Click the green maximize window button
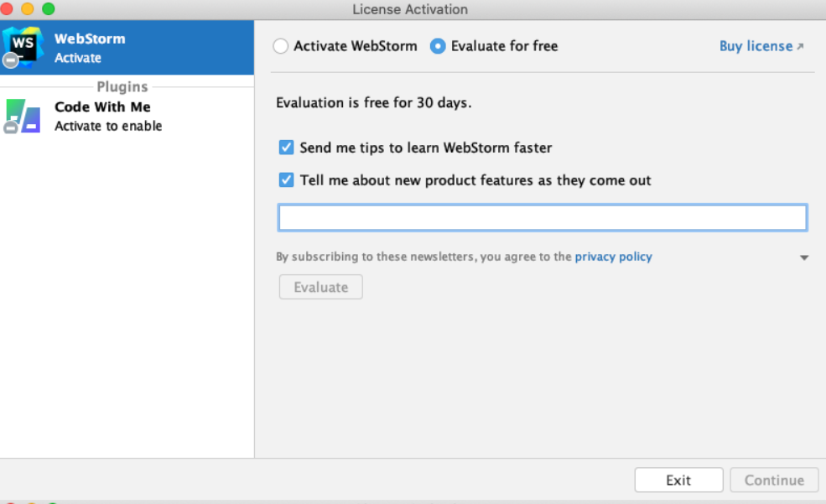Image resolution: width=826 pixels, height=504 pixels. [x=48, y=9]
